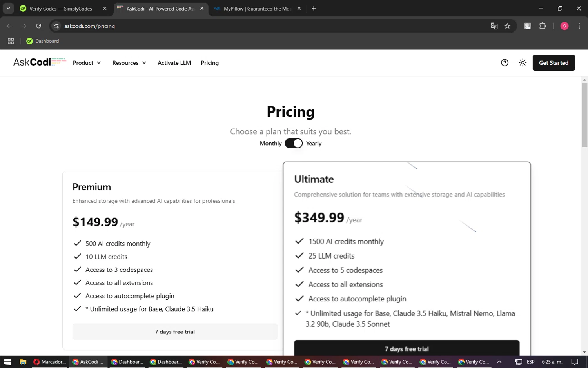Open a new browser tab

(314, 9)
